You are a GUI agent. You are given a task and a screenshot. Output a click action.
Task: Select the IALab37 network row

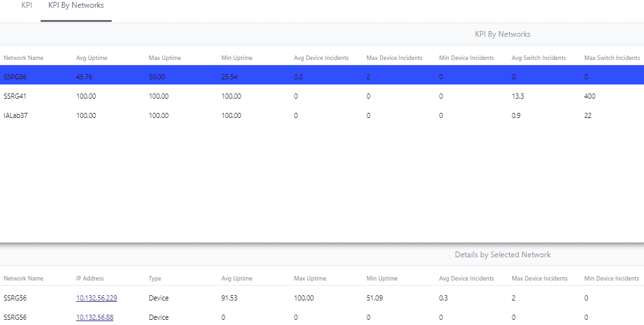322,115
